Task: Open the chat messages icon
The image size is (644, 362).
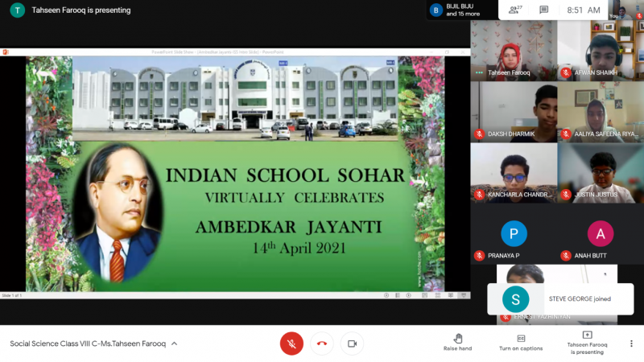Action: pyautogui.click(x=544, y=10)
